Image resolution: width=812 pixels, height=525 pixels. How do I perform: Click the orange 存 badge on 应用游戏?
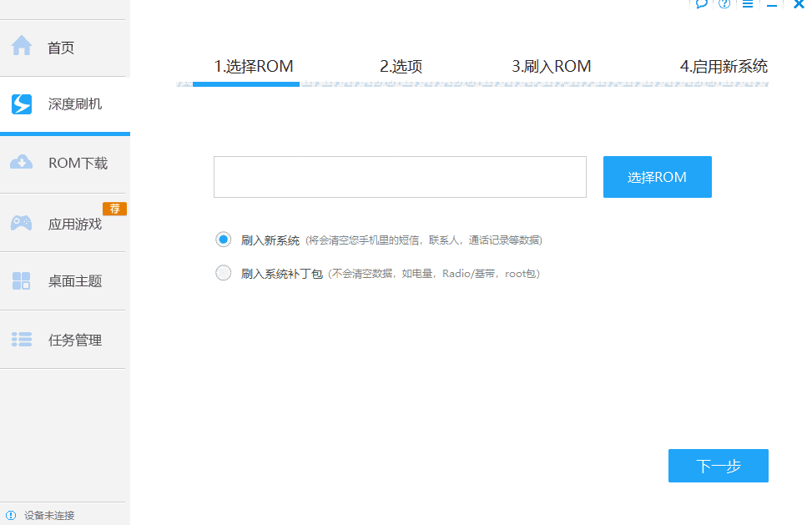[x=115, y=208]
